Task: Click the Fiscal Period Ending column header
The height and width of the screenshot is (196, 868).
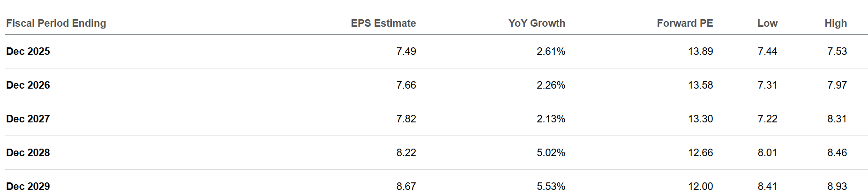Action: point(56,23)
